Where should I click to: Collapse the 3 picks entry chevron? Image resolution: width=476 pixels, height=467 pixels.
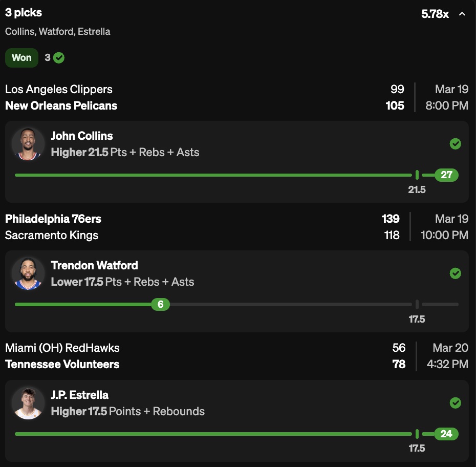pyautogui.click(x=462, y=14)
